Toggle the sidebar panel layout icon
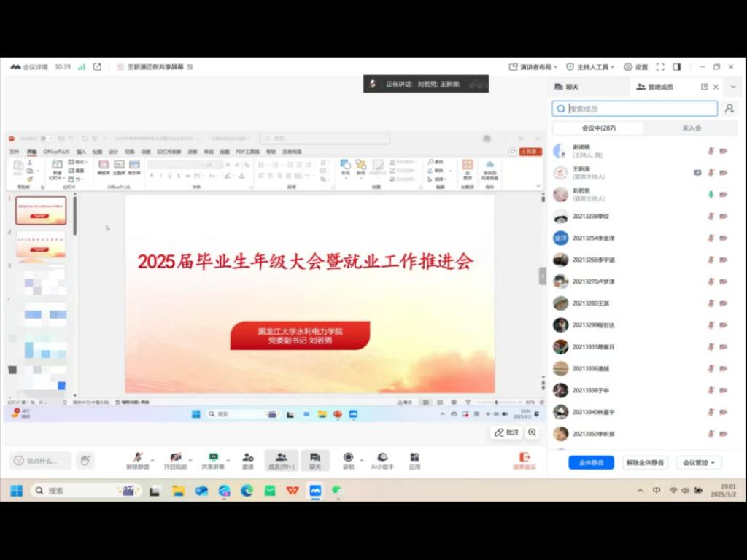The width and height of the screenshot is (747, 560). pos(677,66)
